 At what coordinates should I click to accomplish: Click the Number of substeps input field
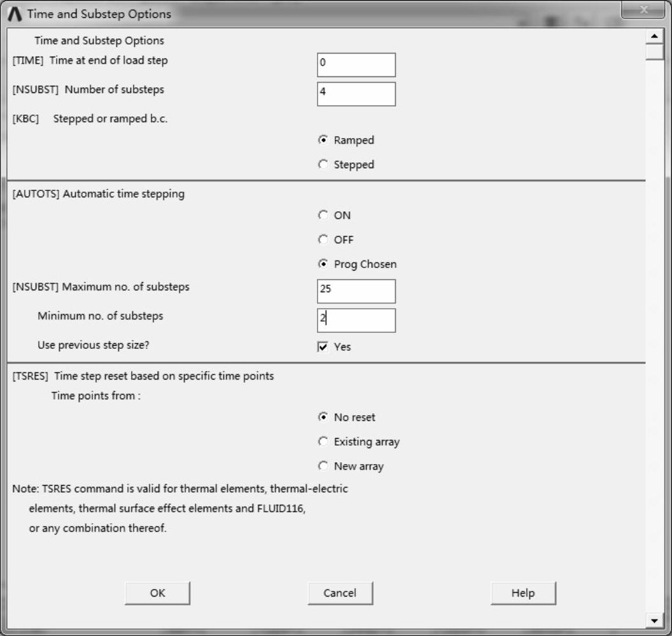coord(356,94)
